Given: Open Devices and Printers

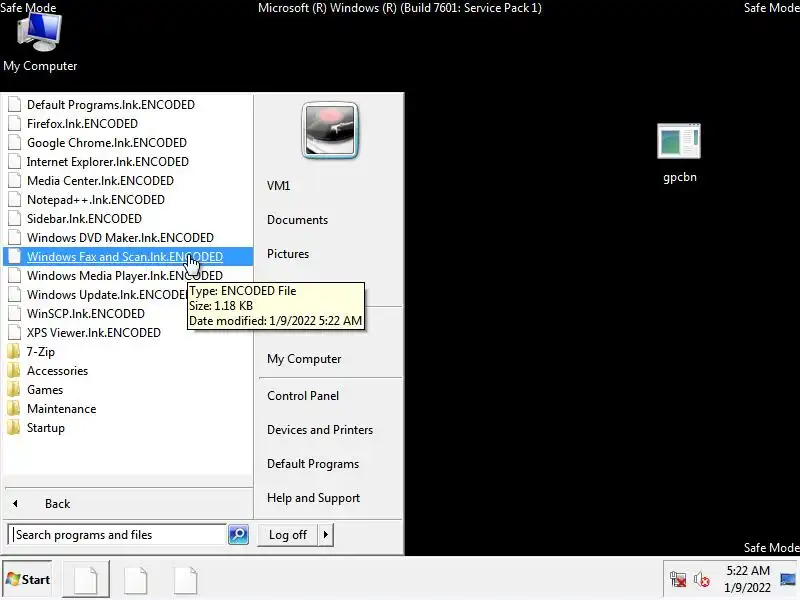Looking at the screenshot, I should point(320,430).
